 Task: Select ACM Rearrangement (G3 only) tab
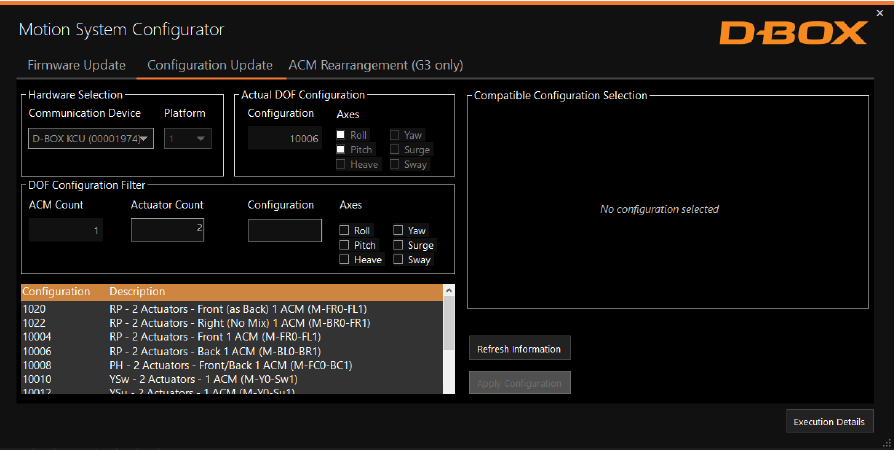[375, 65]
